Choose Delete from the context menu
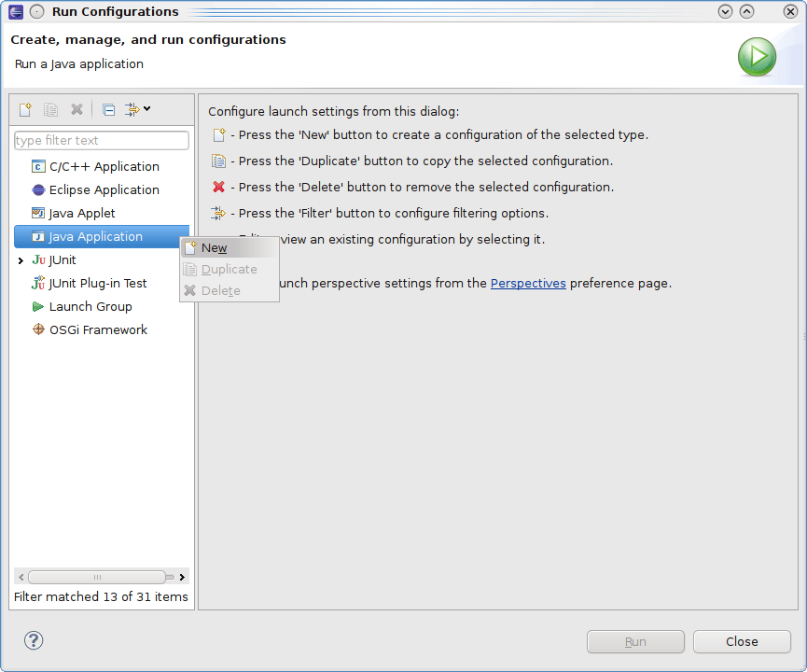The height and width of the screenshot is (672, 807). coord(230,290)
